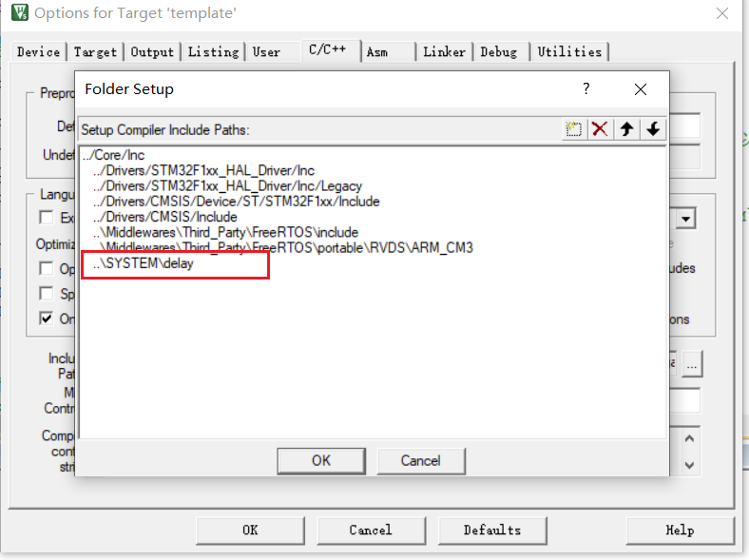Select the CMSIS/Device/ST/STM32F1xx/Include path

237,202
